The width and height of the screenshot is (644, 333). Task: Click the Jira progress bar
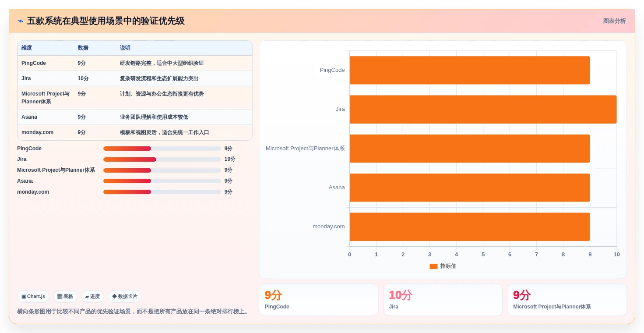coord(162,159)
